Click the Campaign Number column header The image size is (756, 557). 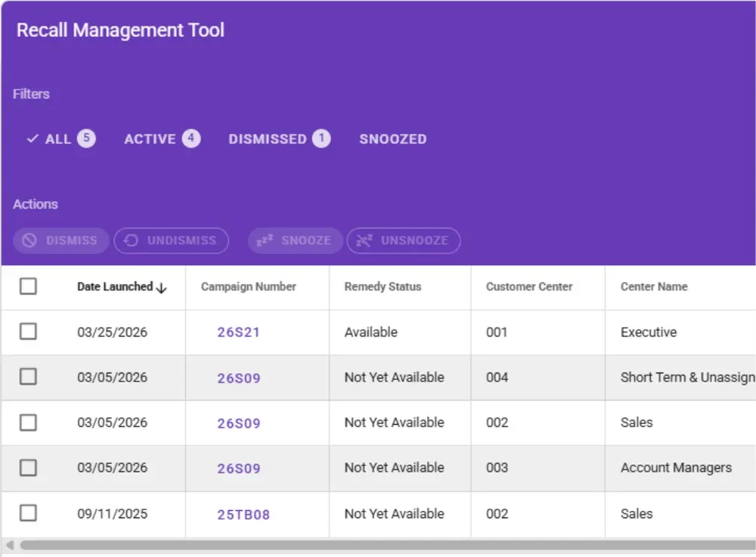(x=248, y=286)
